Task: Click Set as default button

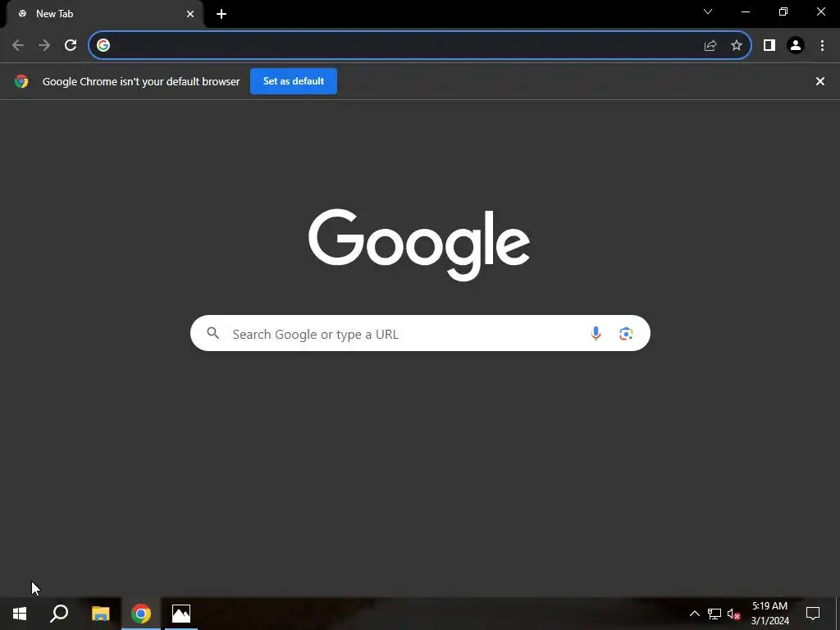Action: pyautogui.click(x=294, y=81)
